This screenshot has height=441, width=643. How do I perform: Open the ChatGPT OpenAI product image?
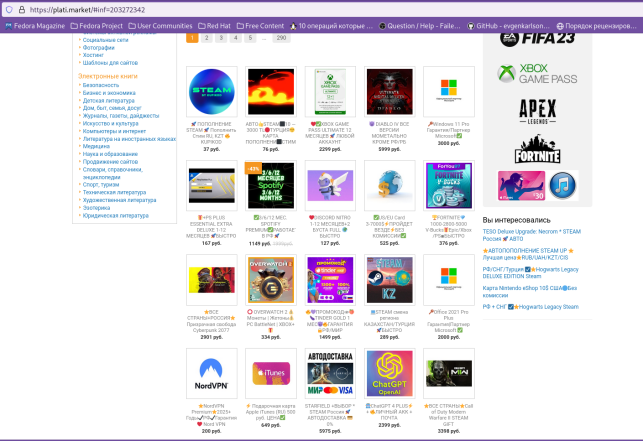pos(390,374)
